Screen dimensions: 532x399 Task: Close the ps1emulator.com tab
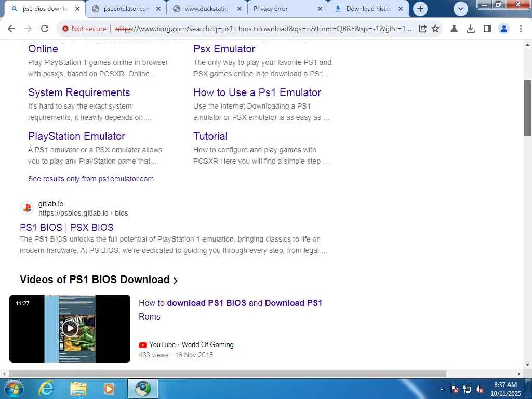click(158, 9)
